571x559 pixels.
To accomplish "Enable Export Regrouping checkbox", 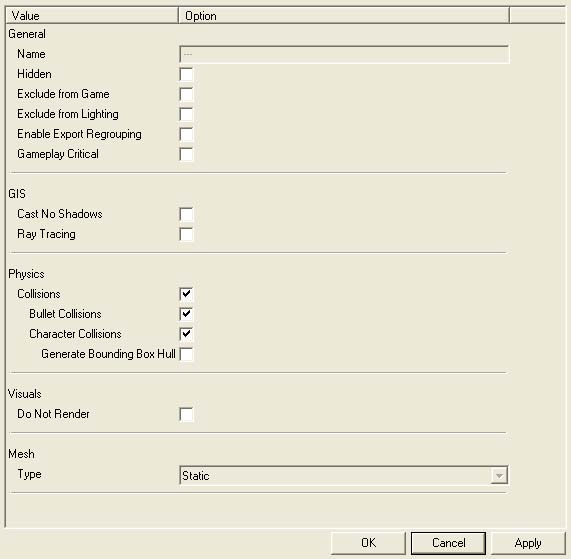I will click(x=186, y=134).
